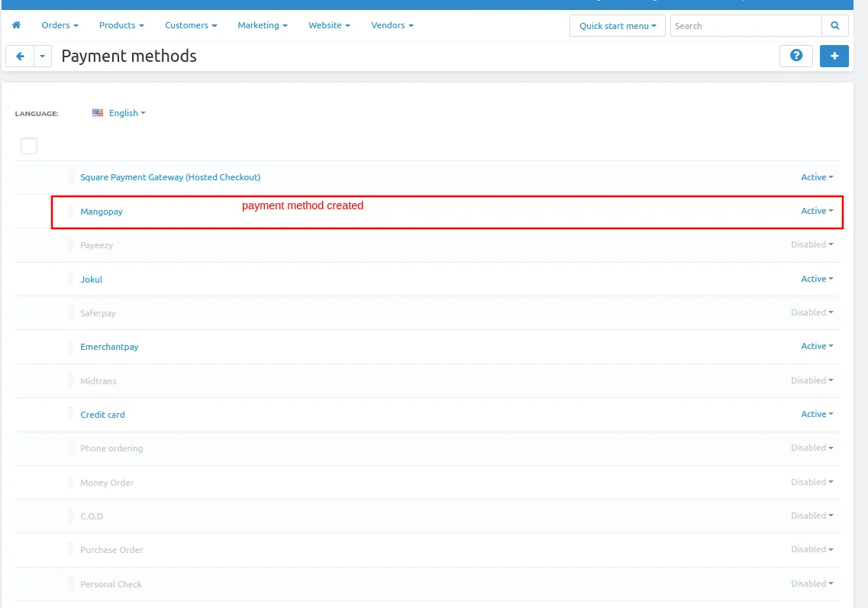The width and height of the screenshot is (868, 608).
Task: Click the search magnifier icon
Action: tap(834, 25)
